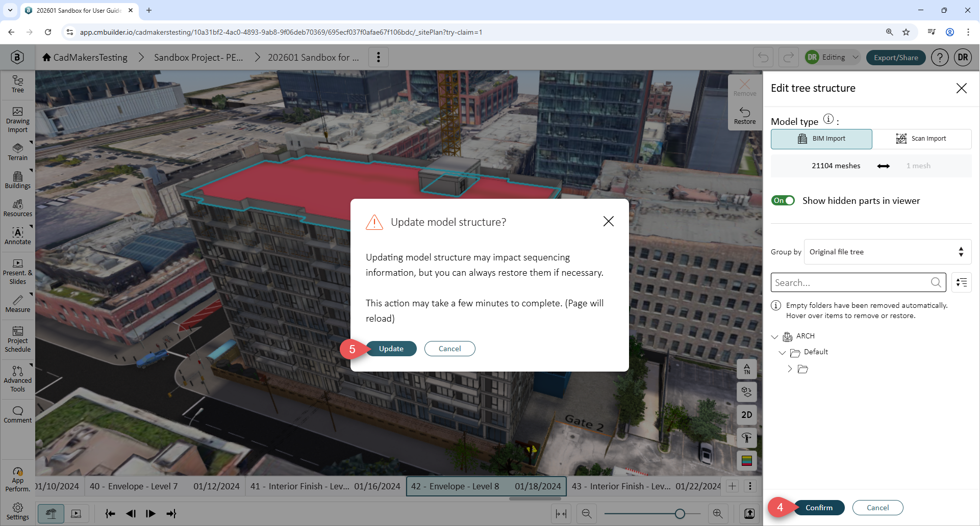Open Settings in left sidebar
The image size is (980, 526).
click(18, 512)
